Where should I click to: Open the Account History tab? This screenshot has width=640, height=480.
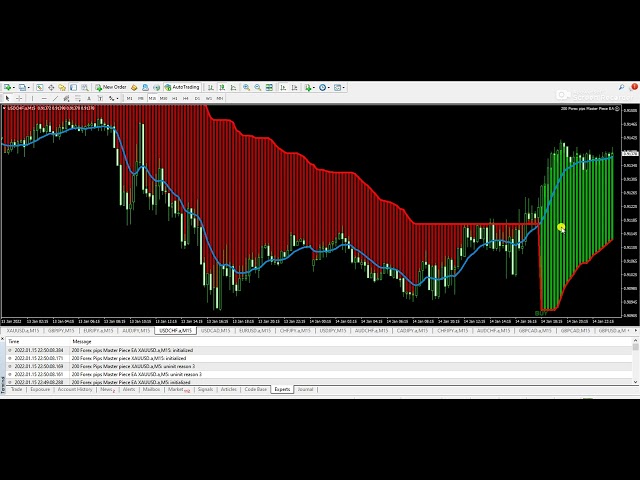(x=74, y=389)
